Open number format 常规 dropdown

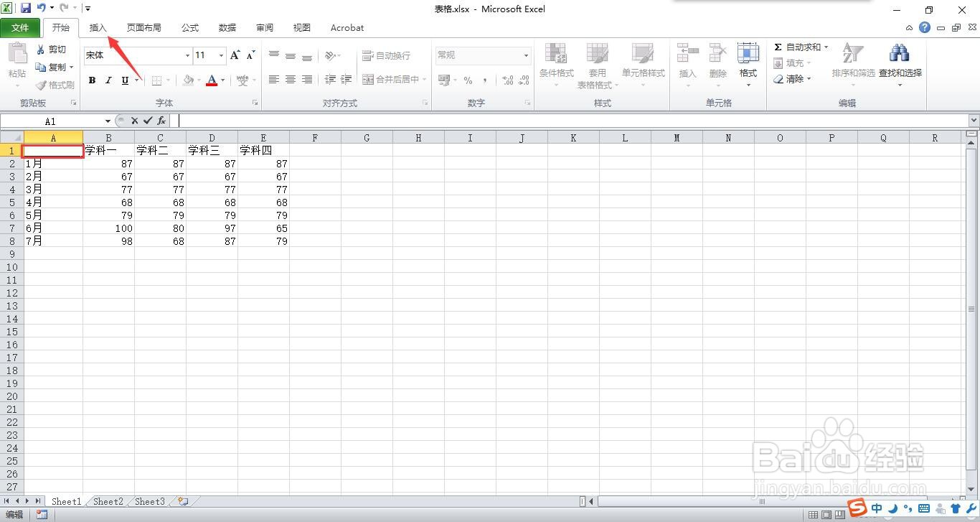[526, 55]
